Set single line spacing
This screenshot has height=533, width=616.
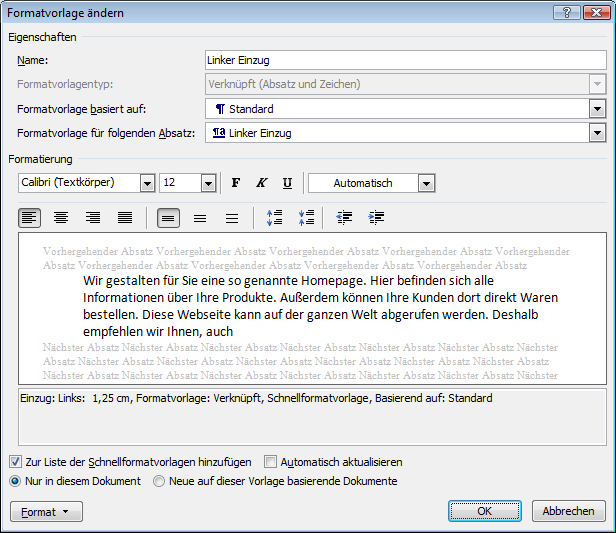169,218
